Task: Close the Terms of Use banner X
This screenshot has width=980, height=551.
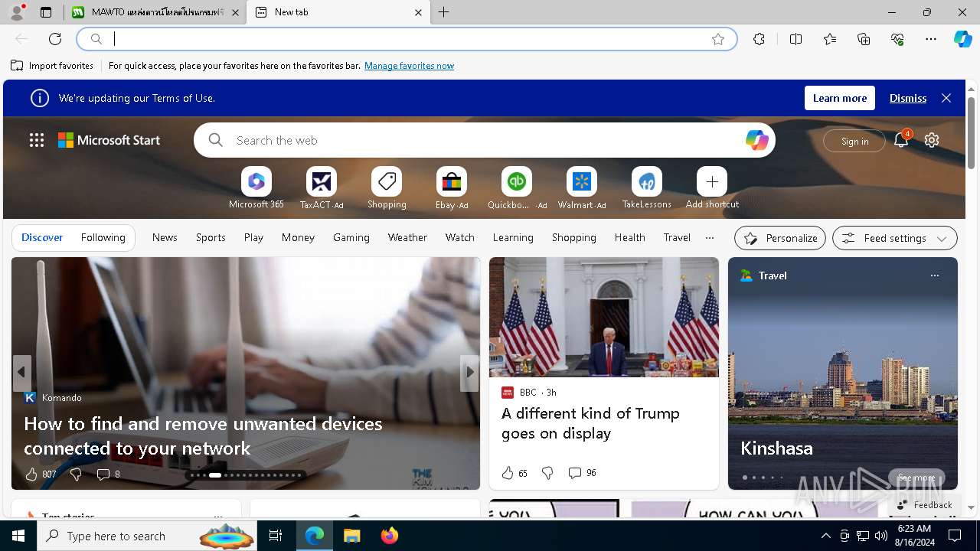Action: coord(946,98)
